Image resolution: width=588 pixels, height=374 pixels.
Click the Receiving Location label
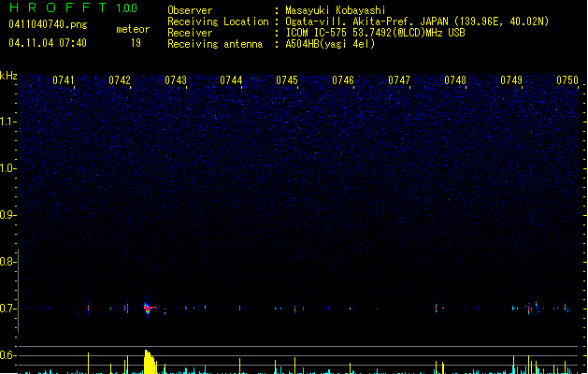point(218,22)
